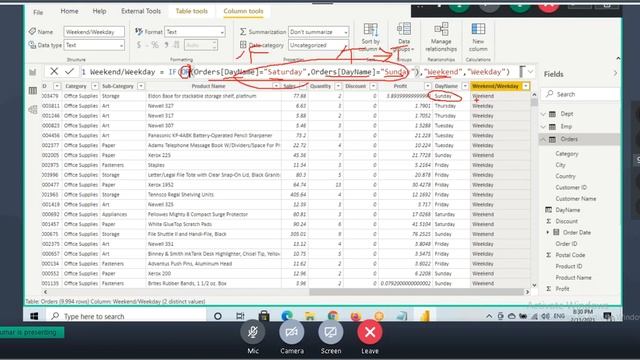640x360 pixels.
Task: Create a New column
Action: coord(478,37)
